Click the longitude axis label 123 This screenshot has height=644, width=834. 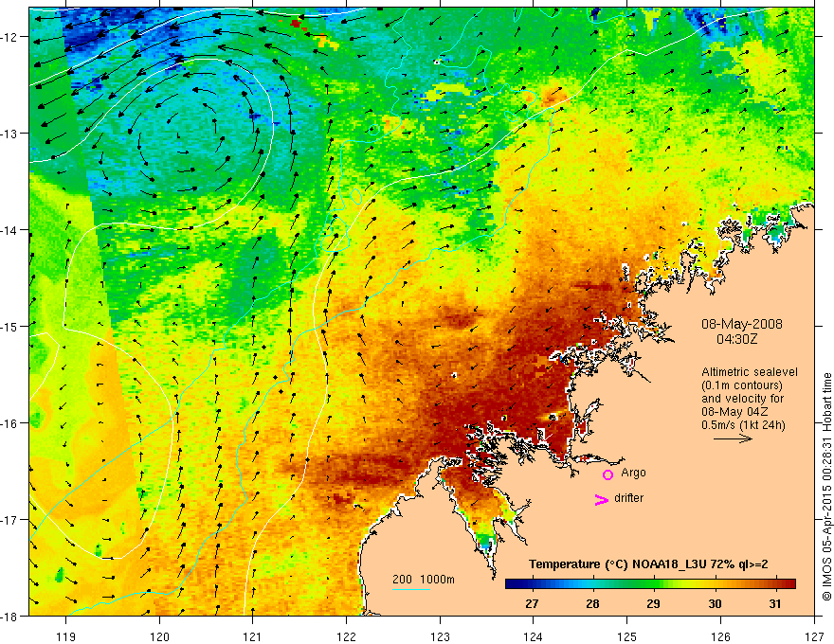(x=440, y=636)
